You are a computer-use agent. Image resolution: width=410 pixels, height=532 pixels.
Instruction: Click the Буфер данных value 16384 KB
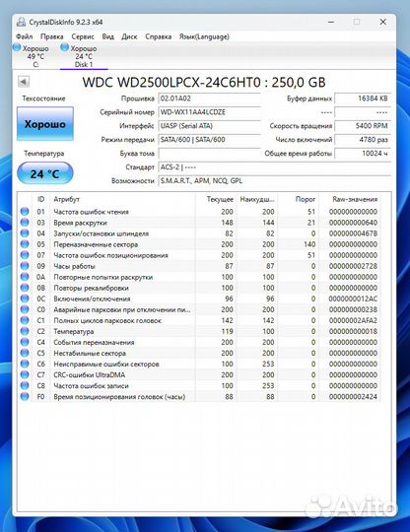point(363,99)
